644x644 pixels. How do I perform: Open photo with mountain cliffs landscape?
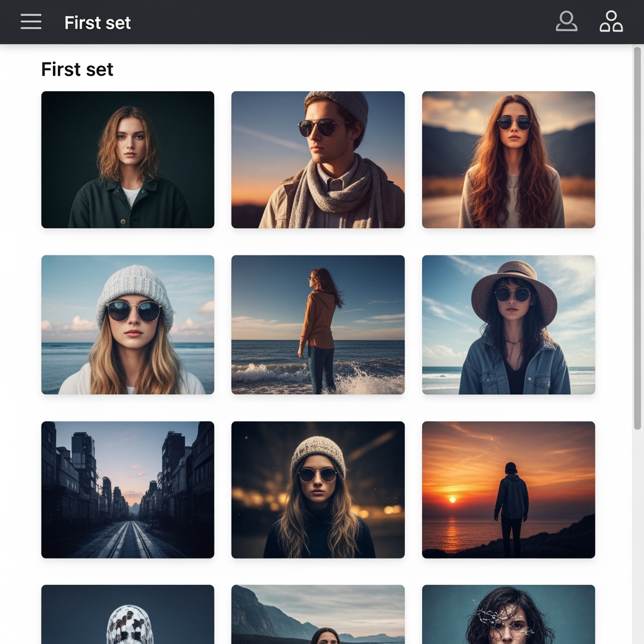[318, 614]
